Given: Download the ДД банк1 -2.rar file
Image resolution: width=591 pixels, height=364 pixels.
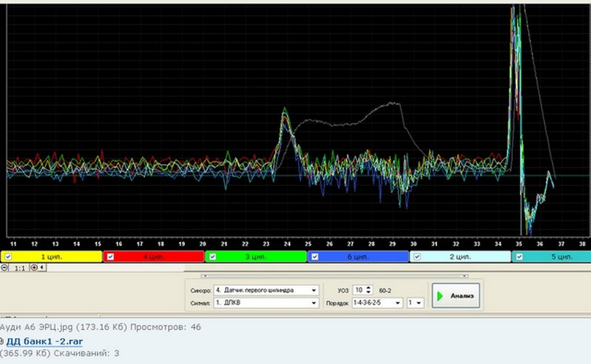Looking at the screenshot, I should click(x=44, y=341).
